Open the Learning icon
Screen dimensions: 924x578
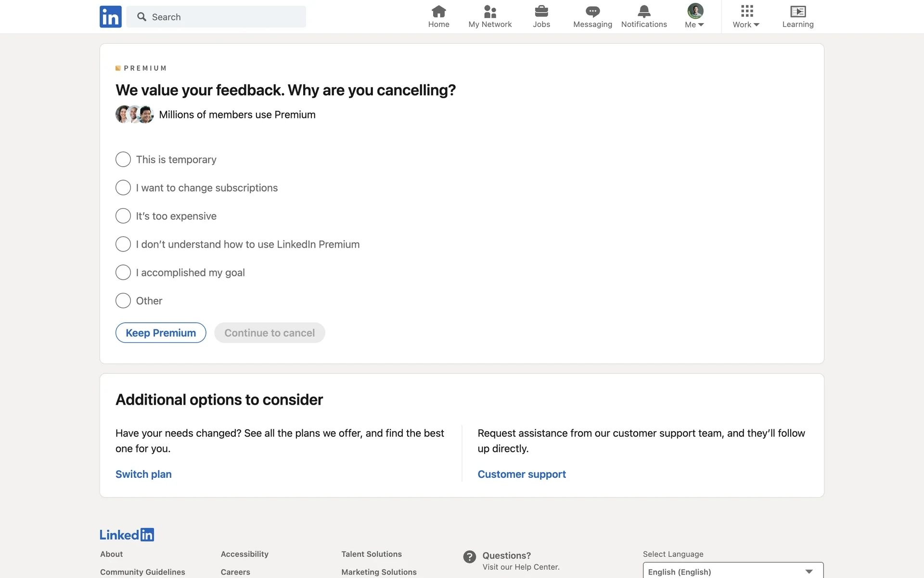coord(798,12)
